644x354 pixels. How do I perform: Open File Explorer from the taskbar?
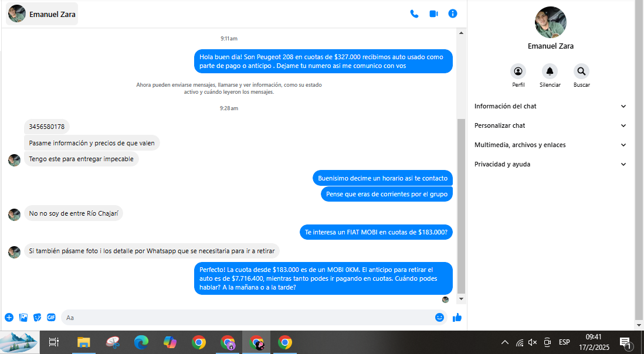(x=84, y=342)
